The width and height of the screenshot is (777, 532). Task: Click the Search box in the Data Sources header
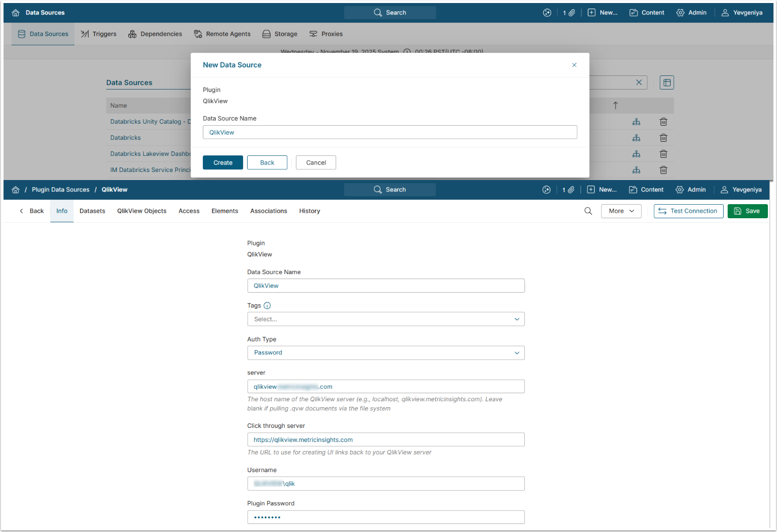click(x=390, y=13)
